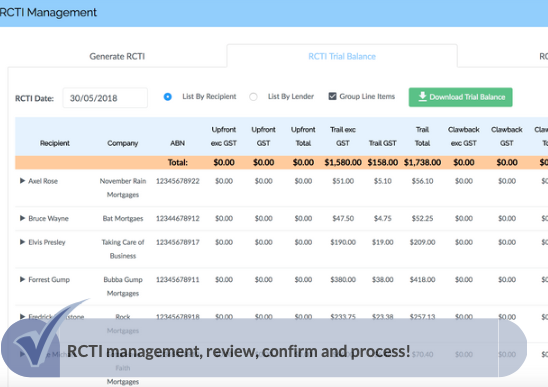Click the Upfront Total column header
The height and width of the screenshot is (387, 548).
pos(303,136)
